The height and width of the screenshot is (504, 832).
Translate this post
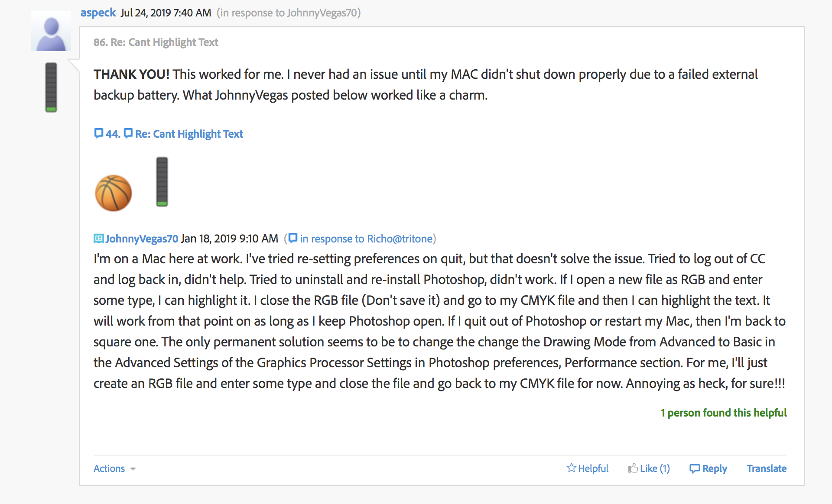(766, 468)
